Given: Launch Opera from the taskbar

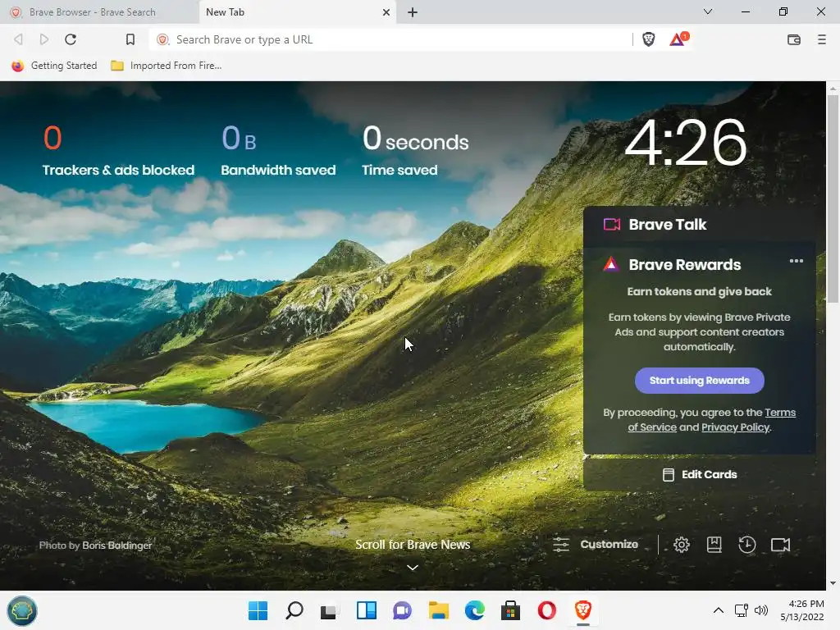Looking at the screenshot, I should [x=546, y=610].
